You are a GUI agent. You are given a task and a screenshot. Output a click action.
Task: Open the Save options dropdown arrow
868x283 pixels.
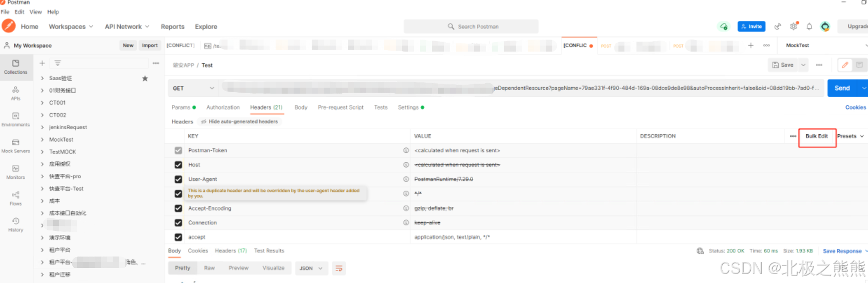tap(803, 65)
